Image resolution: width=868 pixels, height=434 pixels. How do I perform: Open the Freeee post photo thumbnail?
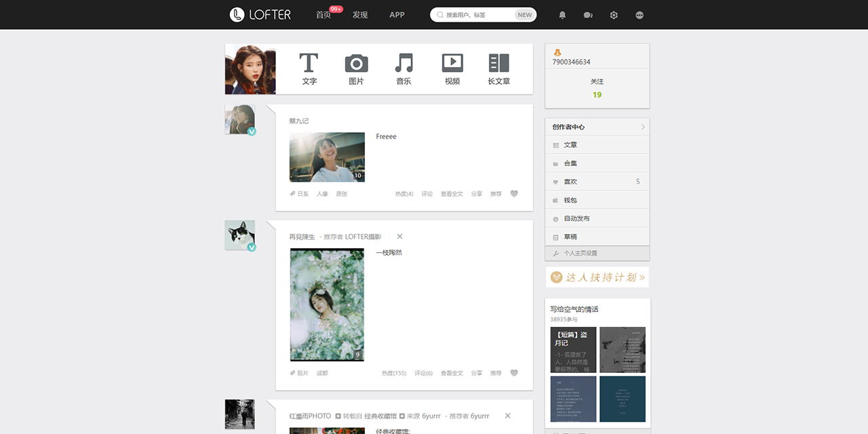327,157
